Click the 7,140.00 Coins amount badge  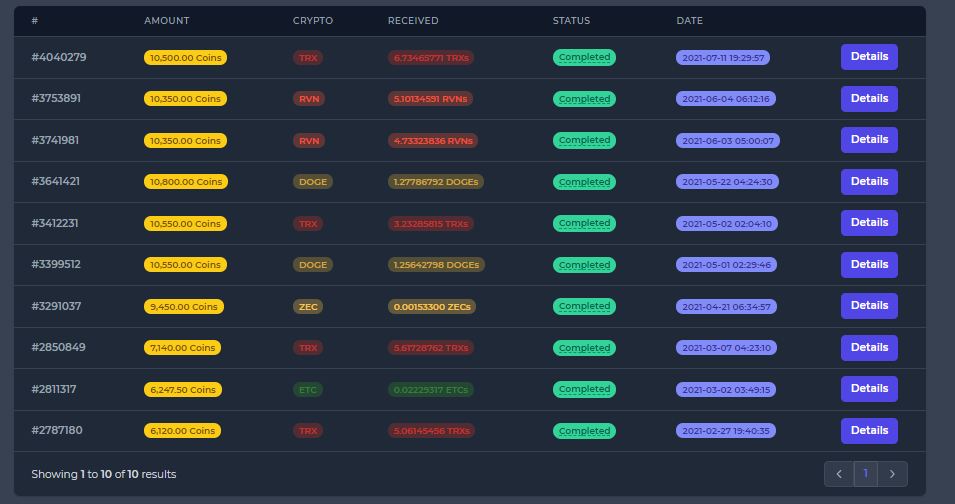coord(183,348)
